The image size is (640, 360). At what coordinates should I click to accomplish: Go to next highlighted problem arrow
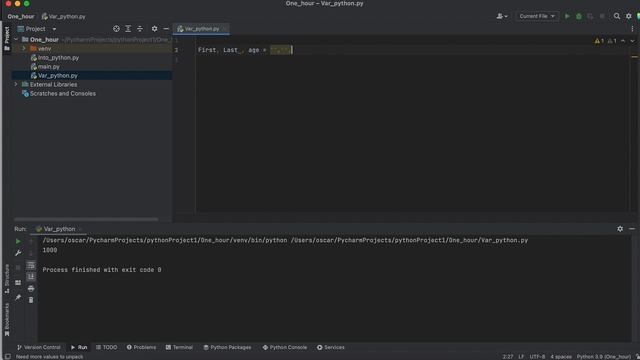632,41
